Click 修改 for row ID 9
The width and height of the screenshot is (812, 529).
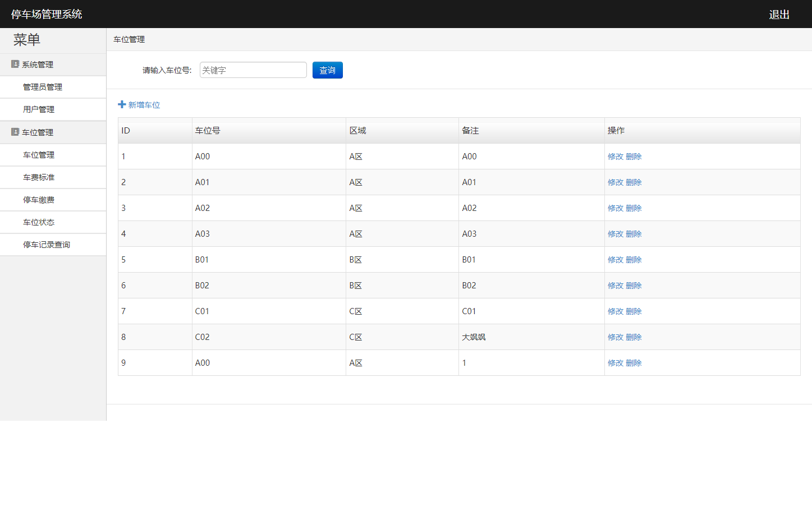pyautogui.click(x=616, y=364)
